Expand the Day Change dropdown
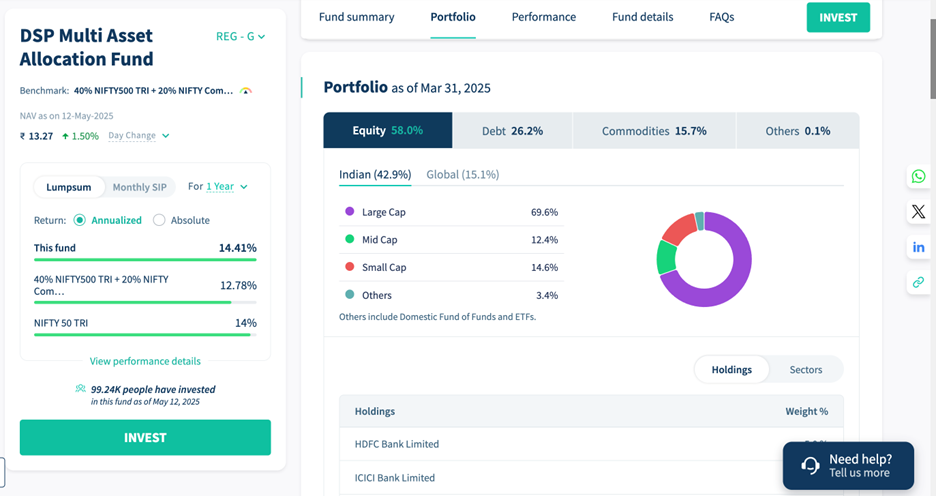Screen dimensions: 936x496 tap(139, 136)
